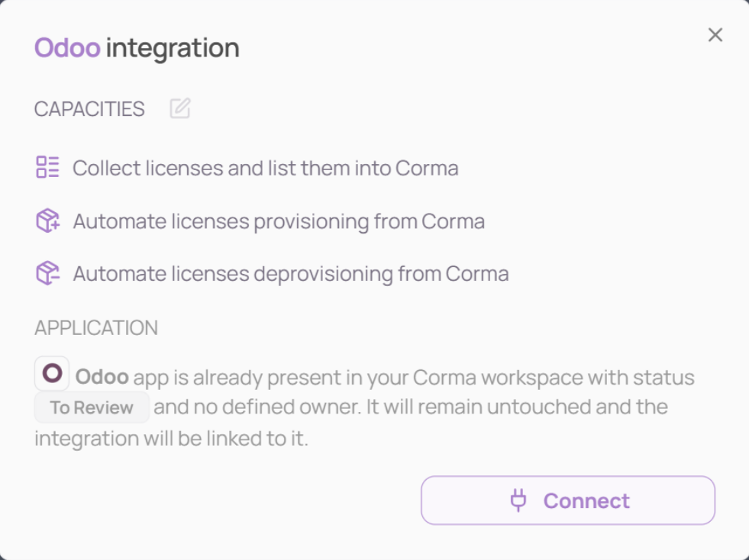Viewport: 749px width, 560px height.
Task: Click the To Review status badge
Action: [x=92, y=407]
